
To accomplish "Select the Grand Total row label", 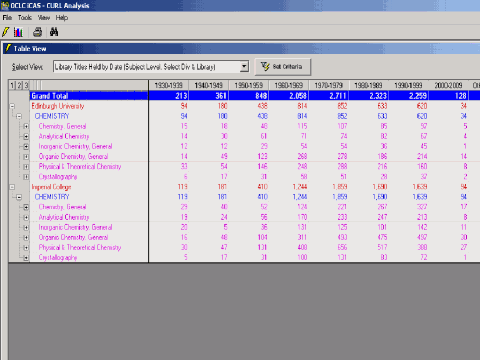I will coord(49,96).
